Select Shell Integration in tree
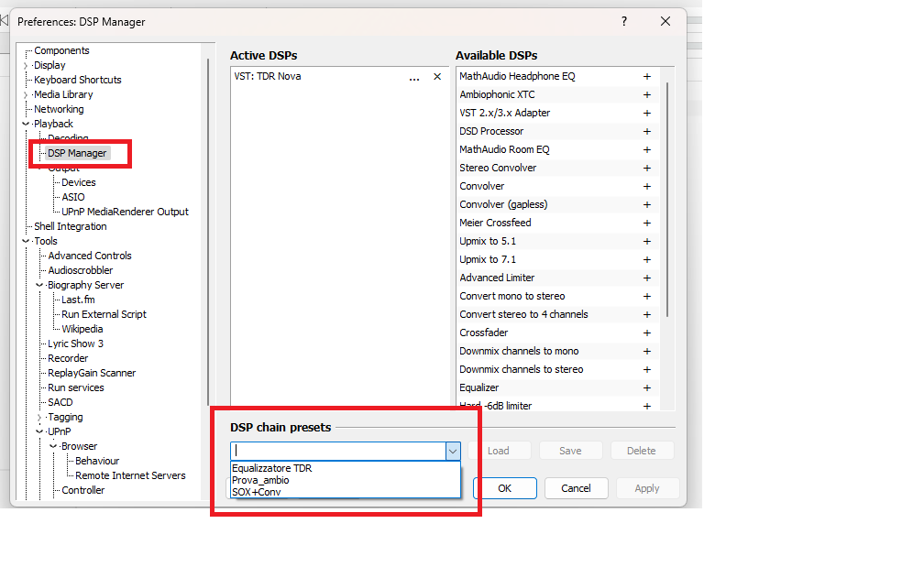Viewport: 924px width, 578px height. pos(70,226)
